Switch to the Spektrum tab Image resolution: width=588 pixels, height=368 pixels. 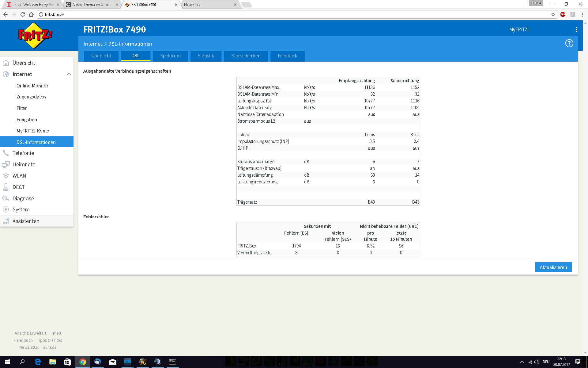point(170,56)
